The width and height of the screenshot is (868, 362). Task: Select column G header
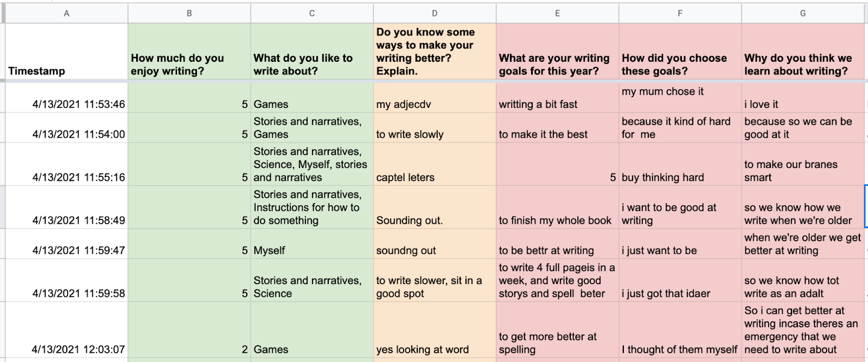point(802,13)
